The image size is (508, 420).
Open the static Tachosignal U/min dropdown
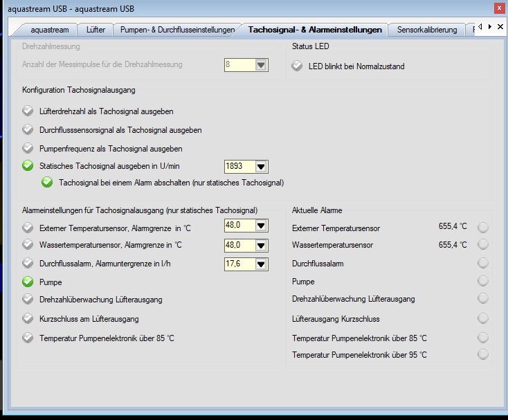click(x=261, y=167)
